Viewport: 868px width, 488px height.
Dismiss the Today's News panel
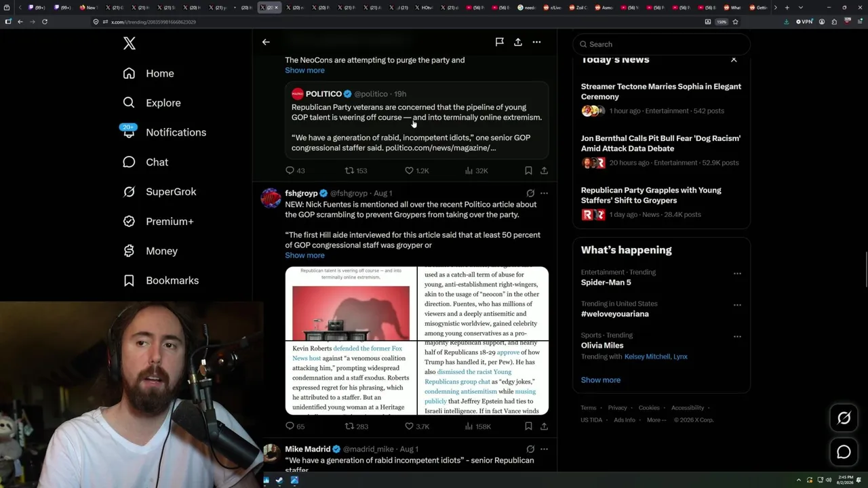pos(734,60)
